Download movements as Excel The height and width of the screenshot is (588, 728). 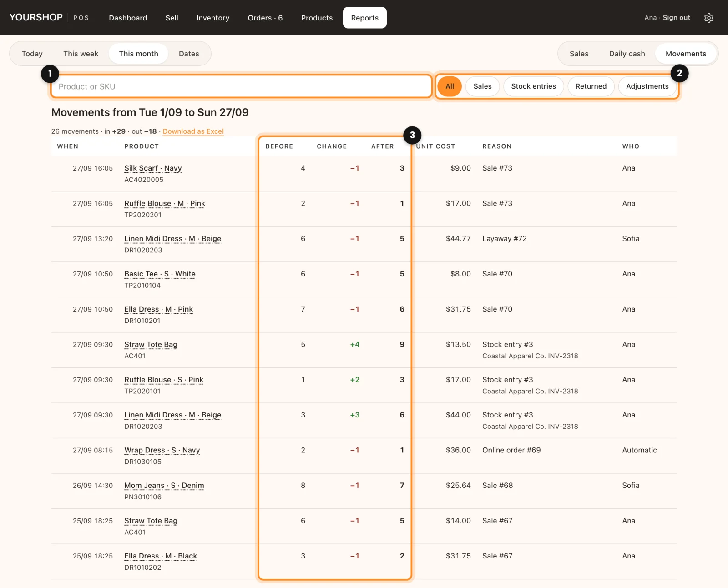coord(193,131)
